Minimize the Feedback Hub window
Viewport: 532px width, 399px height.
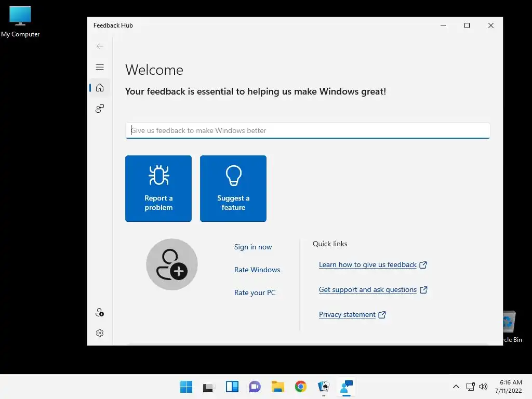443,25
